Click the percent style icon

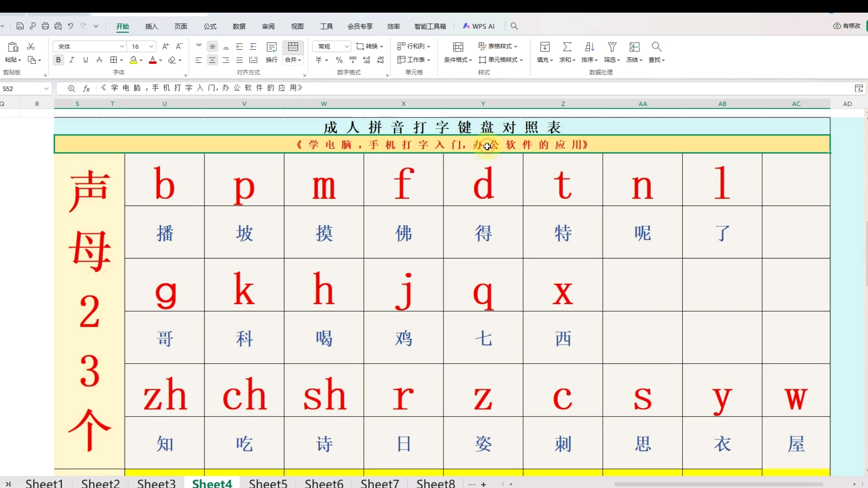pos(340,60)
